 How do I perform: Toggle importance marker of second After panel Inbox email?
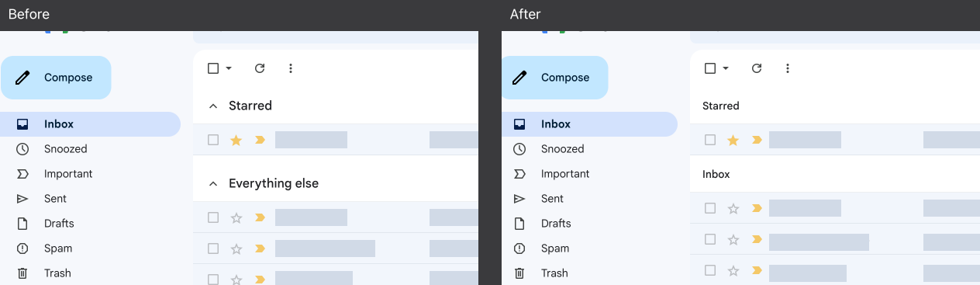tap(757, 239)
